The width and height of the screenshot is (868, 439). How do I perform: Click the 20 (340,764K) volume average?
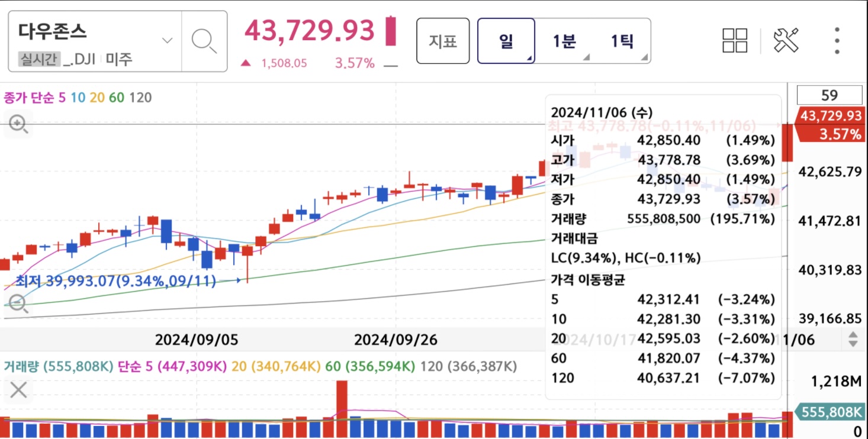276,367
